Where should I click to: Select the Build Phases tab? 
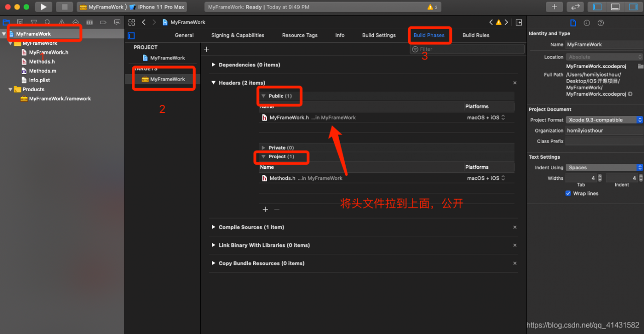[429, 35]
